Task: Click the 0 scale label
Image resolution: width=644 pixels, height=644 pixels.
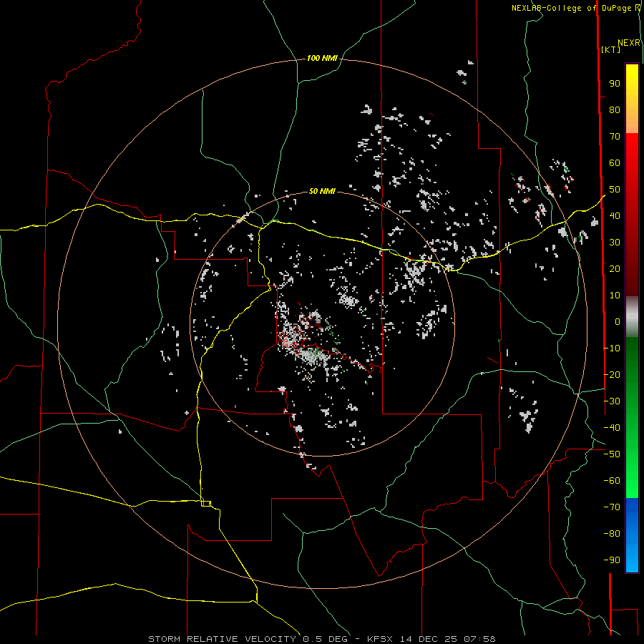Action: coord(618,322)
